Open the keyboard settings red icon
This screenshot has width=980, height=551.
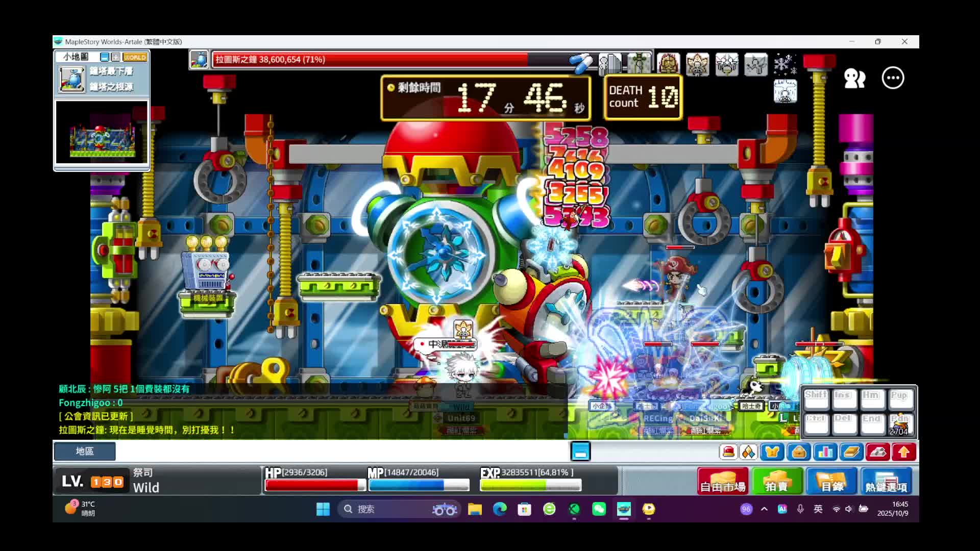point(877,452)
